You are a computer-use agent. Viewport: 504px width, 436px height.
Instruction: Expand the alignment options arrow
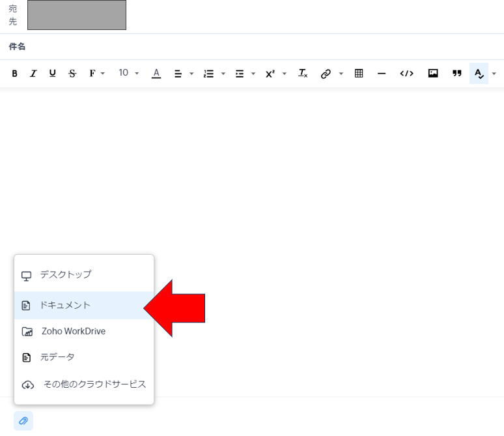[191, 74]
